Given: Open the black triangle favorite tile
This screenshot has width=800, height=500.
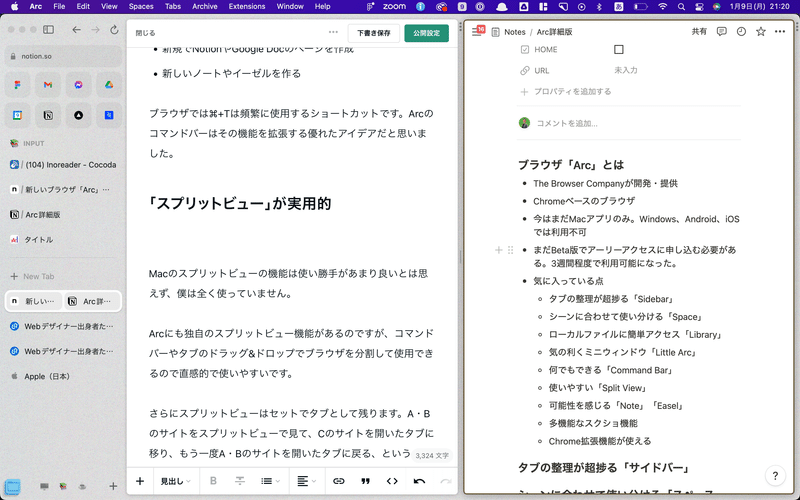Looking at the screenshot, I should pyautogui.click(x=78, y=115).
